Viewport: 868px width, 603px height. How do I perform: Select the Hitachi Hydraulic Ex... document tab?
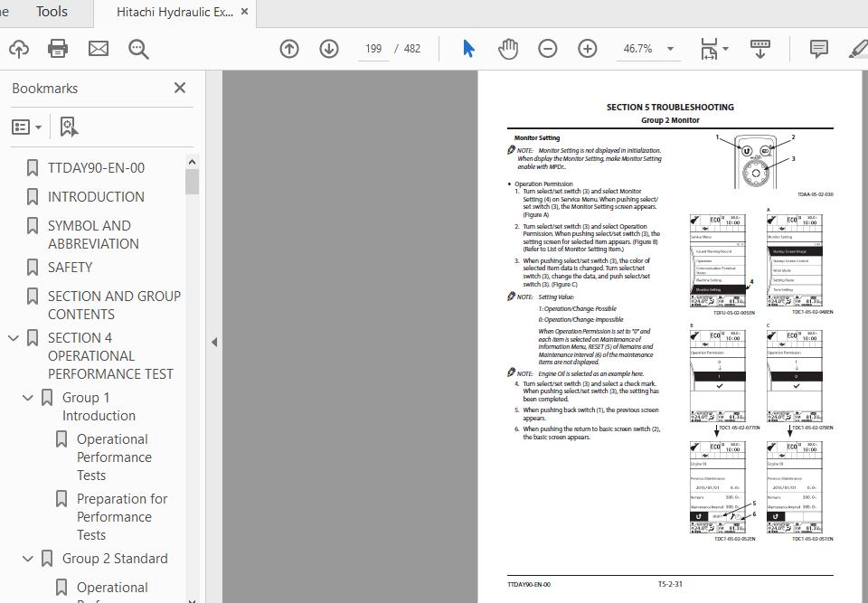point(175,12)
